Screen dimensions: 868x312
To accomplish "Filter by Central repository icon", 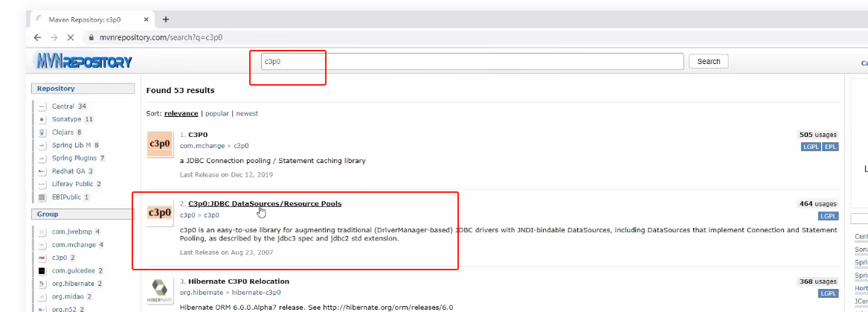I will tap(42, 106).
